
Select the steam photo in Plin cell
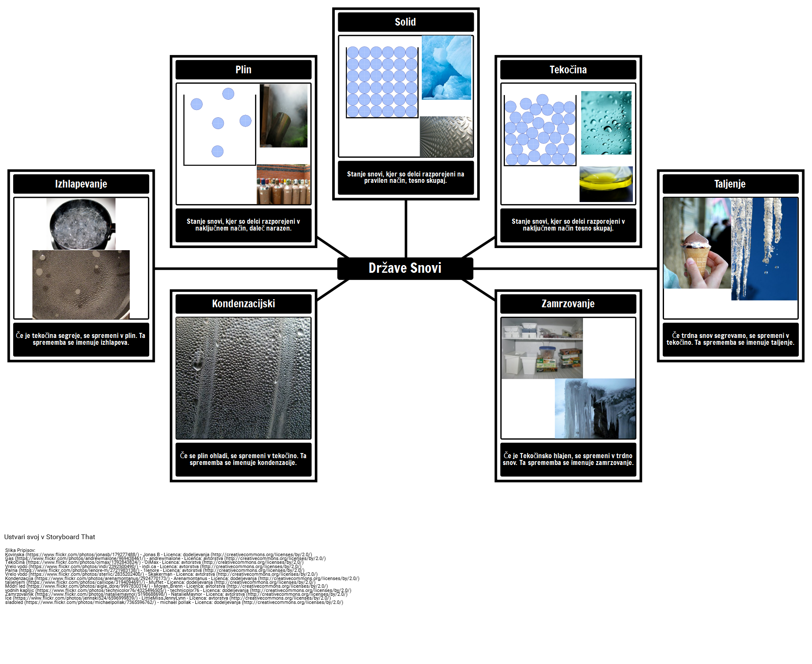284,115
